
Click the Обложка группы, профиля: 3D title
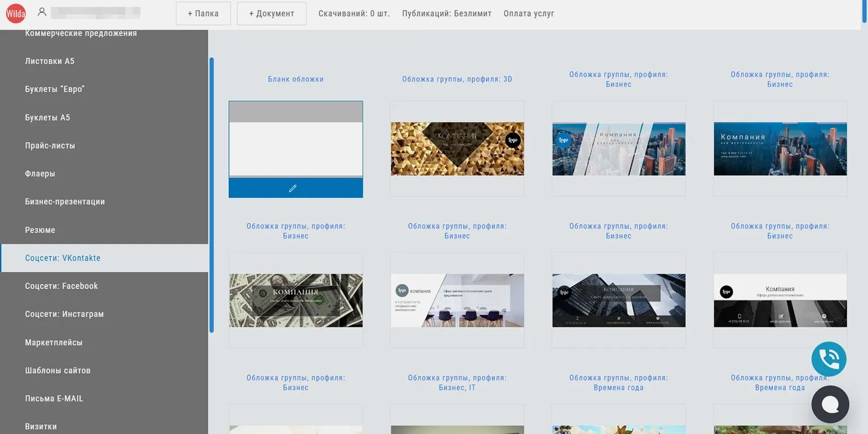[457, 79]
